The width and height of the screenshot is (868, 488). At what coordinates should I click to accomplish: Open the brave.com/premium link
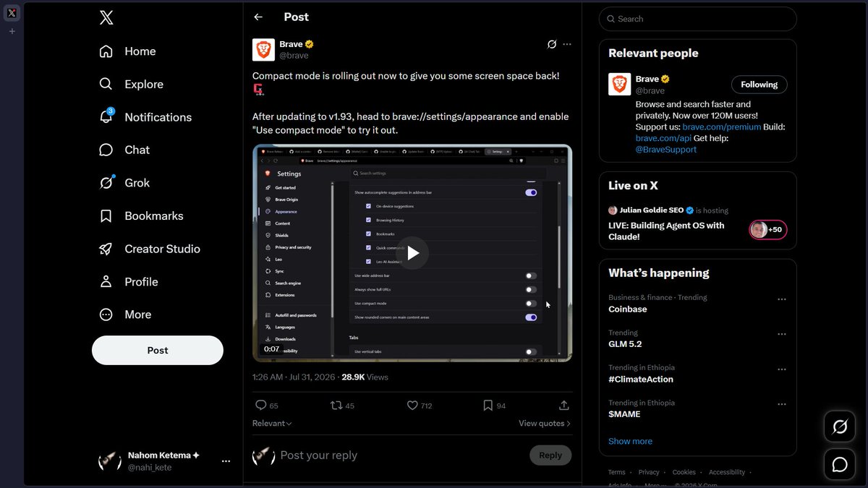click(x=722, y=127)
